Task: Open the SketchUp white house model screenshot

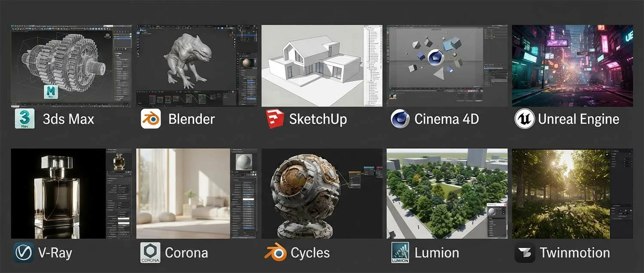Action: [x=322, y=66]
